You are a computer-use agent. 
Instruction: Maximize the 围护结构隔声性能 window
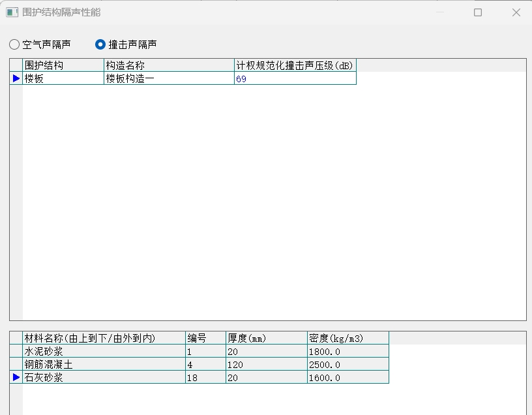click(478, 12)
